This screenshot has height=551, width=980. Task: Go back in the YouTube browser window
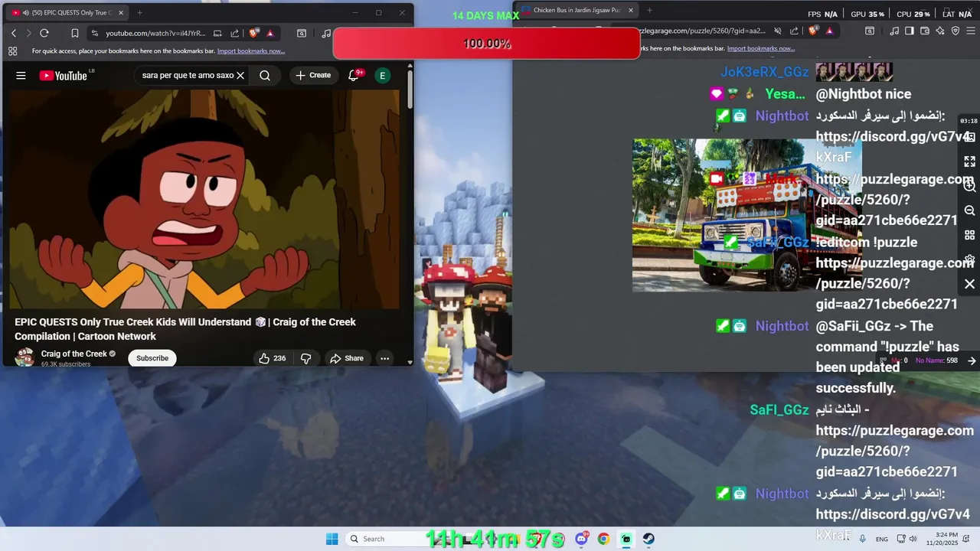14,33
